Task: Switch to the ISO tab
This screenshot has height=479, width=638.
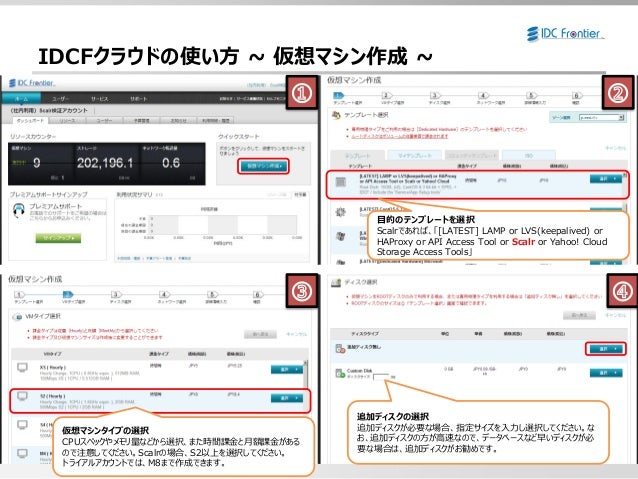Action: [x=529, y=155]
